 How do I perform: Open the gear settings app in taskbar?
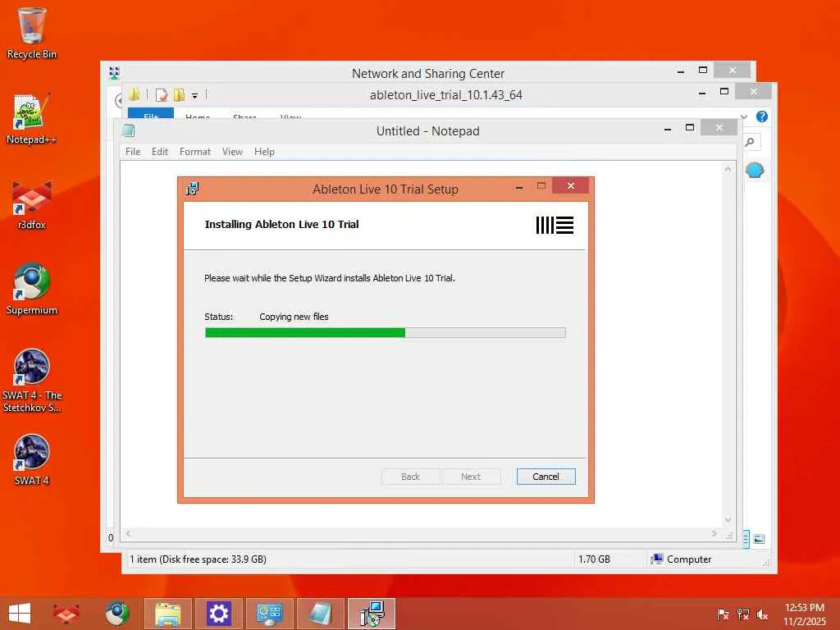218,614
